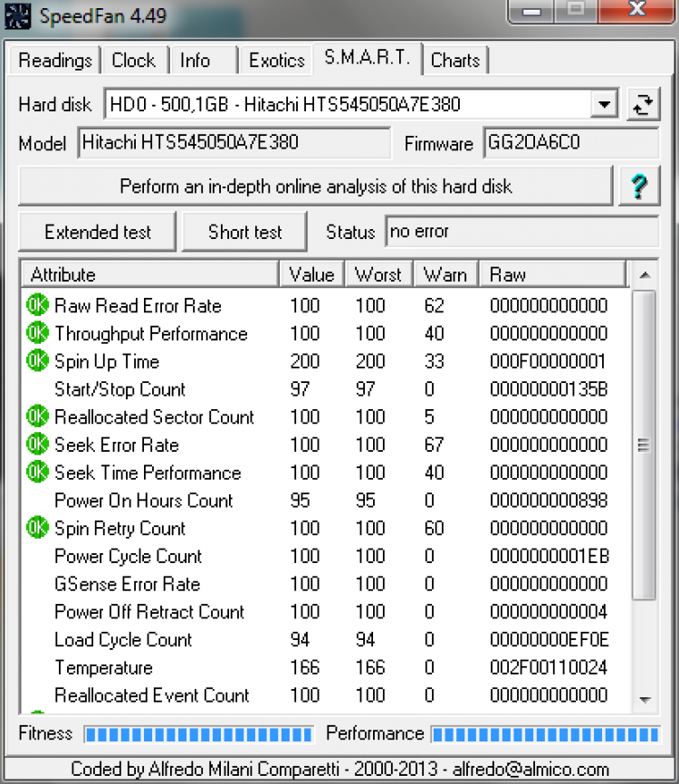The width and height of the screenshot is (679, 784).
Task: Sort by the Warn column header
Action: 446,274
